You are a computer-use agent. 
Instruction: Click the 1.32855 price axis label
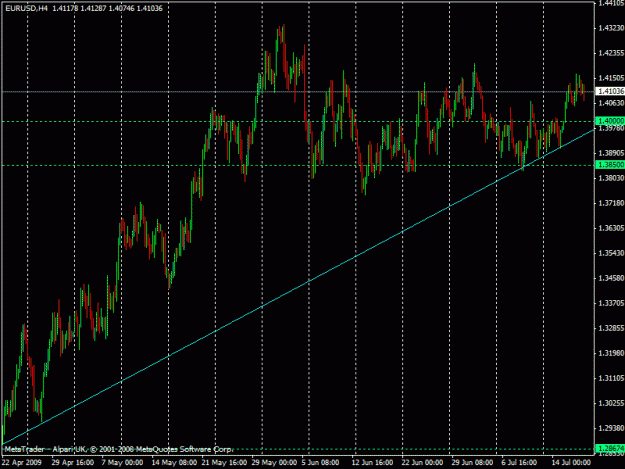pos(611,328)
